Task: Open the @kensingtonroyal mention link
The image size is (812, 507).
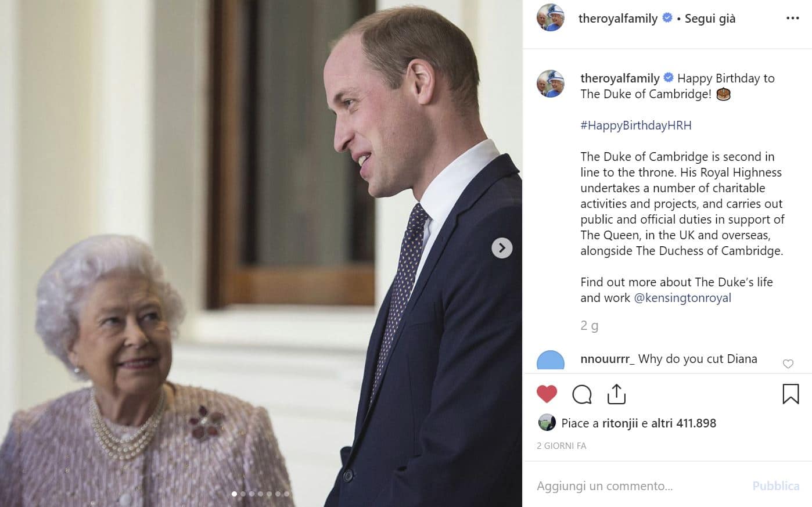Action: point(682,298)
